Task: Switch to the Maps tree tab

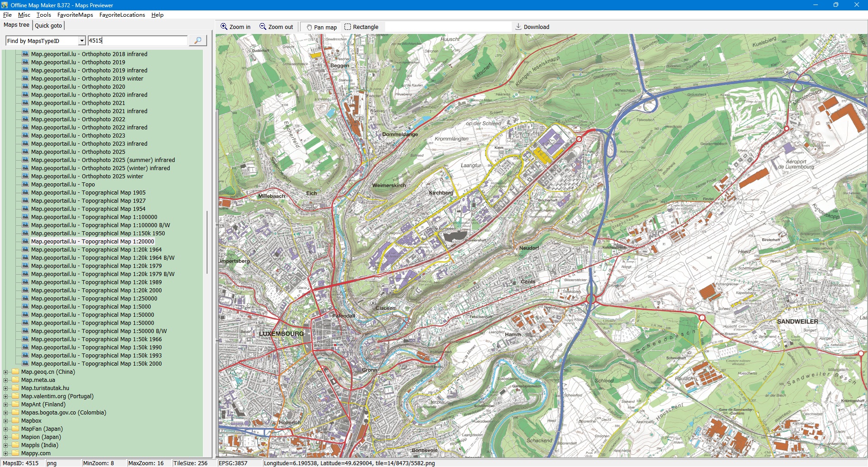Action: click(16, 25)
